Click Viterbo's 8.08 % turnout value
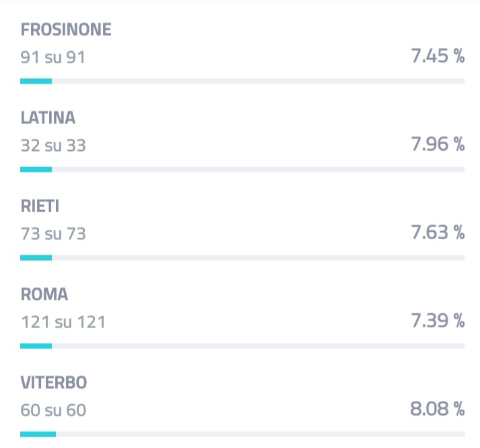The height and width of the screenshot is (448, 480). pyautogui.click(x=438, y=409)
